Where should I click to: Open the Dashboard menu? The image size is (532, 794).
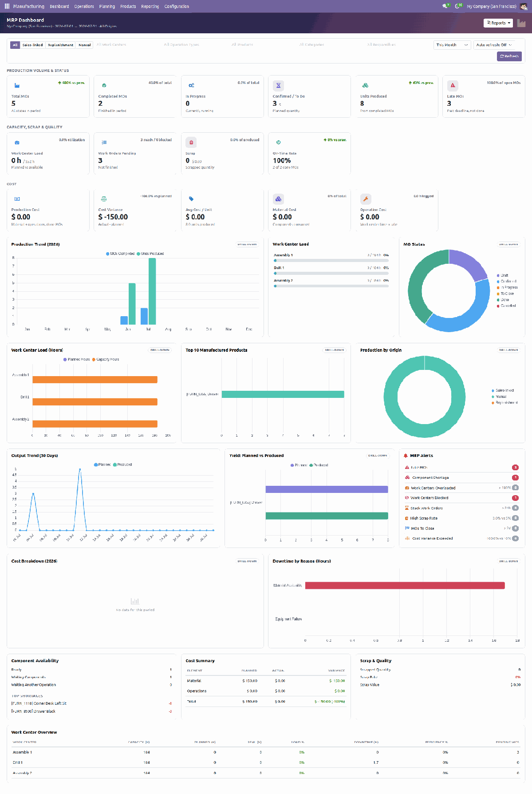[x=59, y=6]
